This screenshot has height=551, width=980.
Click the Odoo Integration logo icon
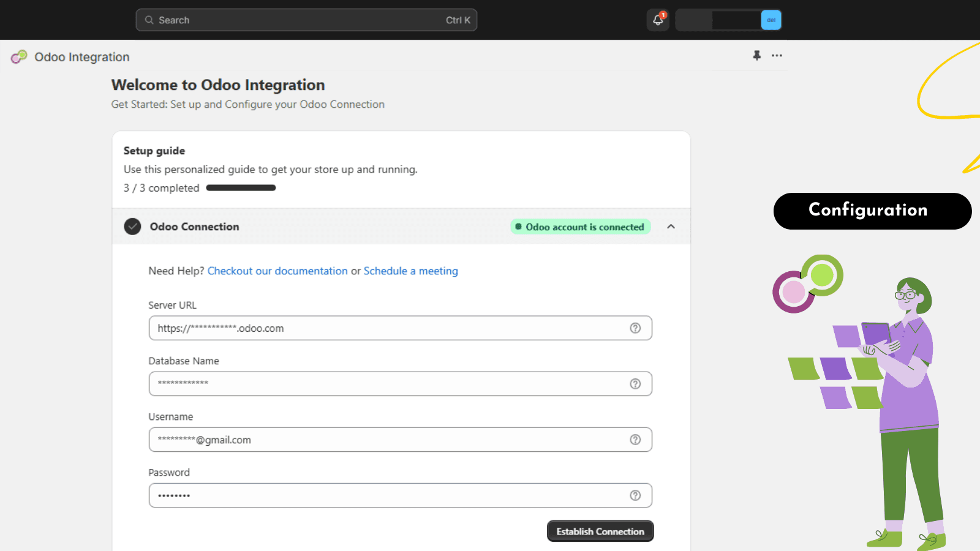[x=19, y=57]
